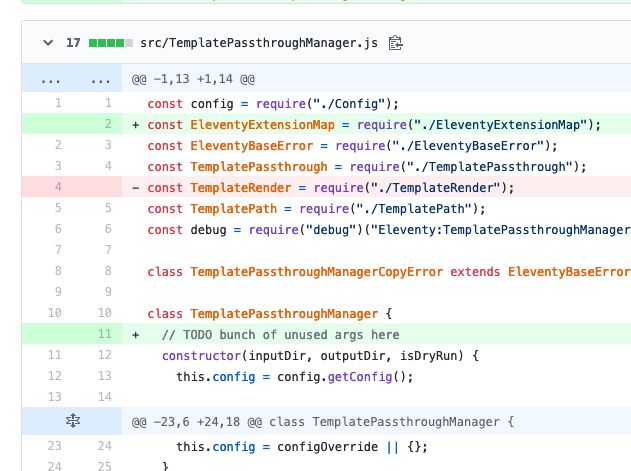
Task: Open the src/TemplatePassthroughManager.js file link
Action: click(x=259, y=43)
